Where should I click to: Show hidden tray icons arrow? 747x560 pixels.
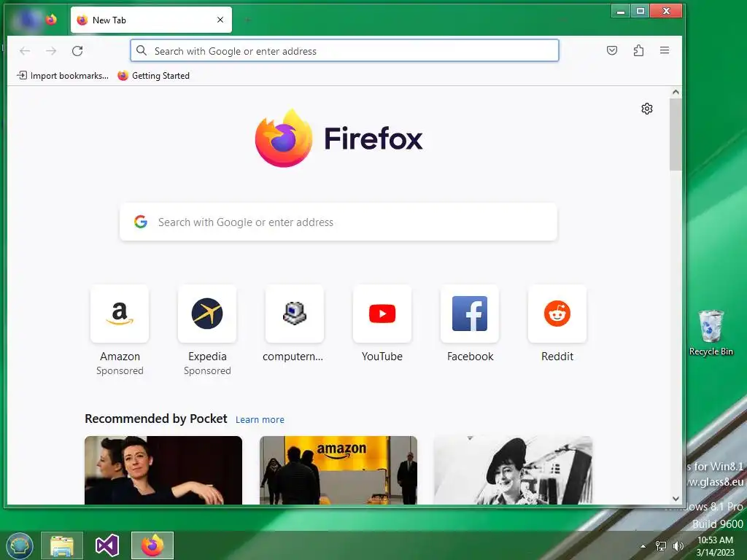point(643,546)
